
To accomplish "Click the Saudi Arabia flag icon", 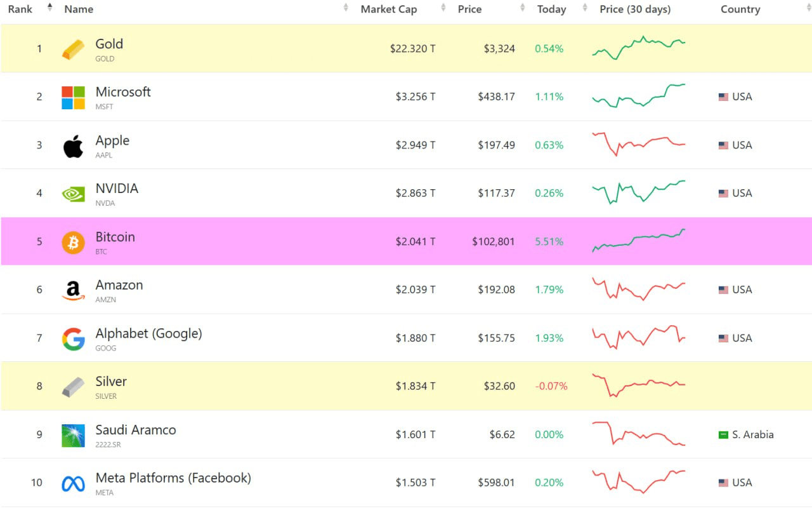I will [723, 435].
